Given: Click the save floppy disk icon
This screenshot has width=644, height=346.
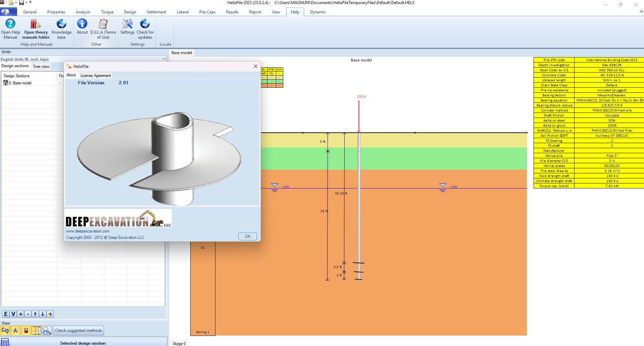Looking at the screenshot, I should 21,3.
